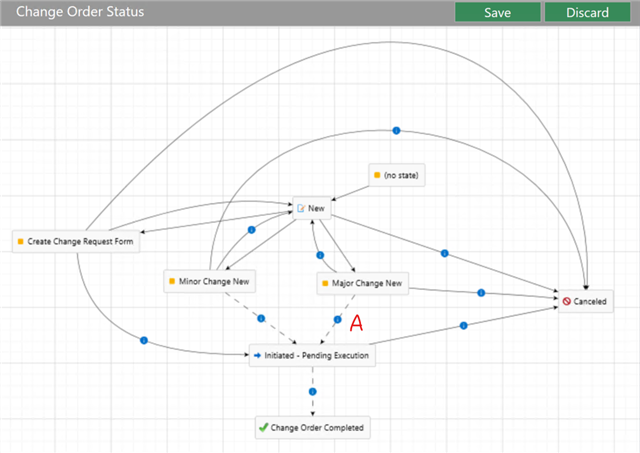Click the green checkmark icon on Change Order Completed

pyautogui.click(x=263, y=427)
